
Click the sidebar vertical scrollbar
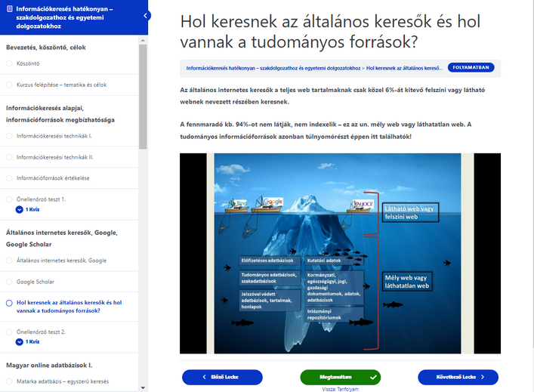click(x=144, y=98)
